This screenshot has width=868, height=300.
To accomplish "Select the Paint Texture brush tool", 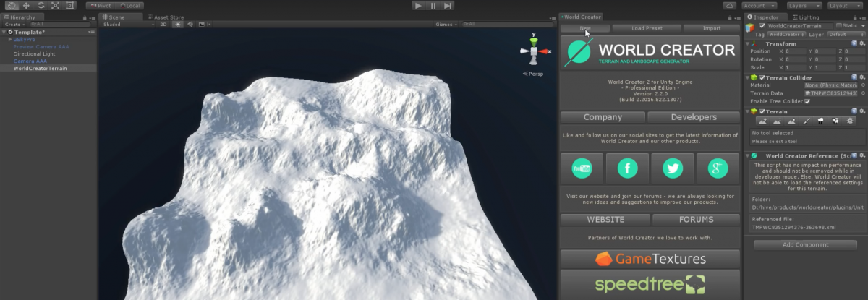I will click(806, 120).
